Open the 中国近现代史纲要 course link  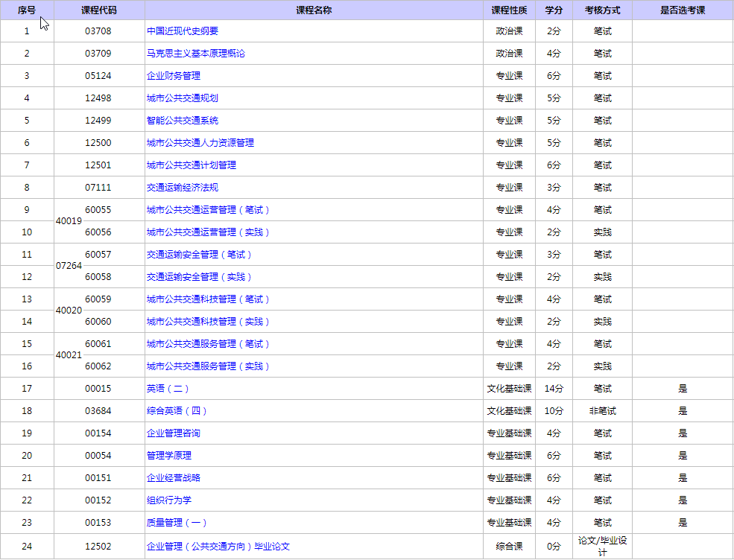[183, 31]
